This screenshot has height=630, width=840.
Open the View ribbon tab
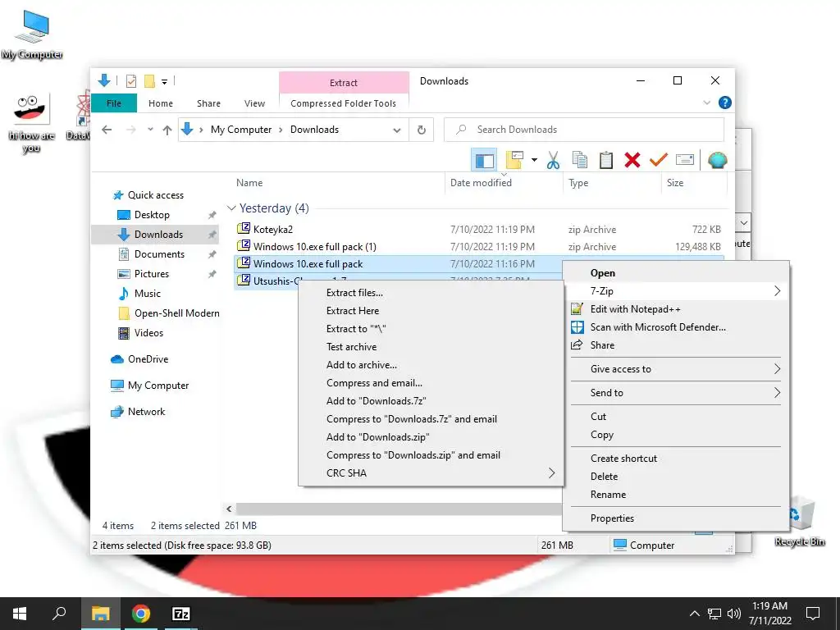pos(254,103)
